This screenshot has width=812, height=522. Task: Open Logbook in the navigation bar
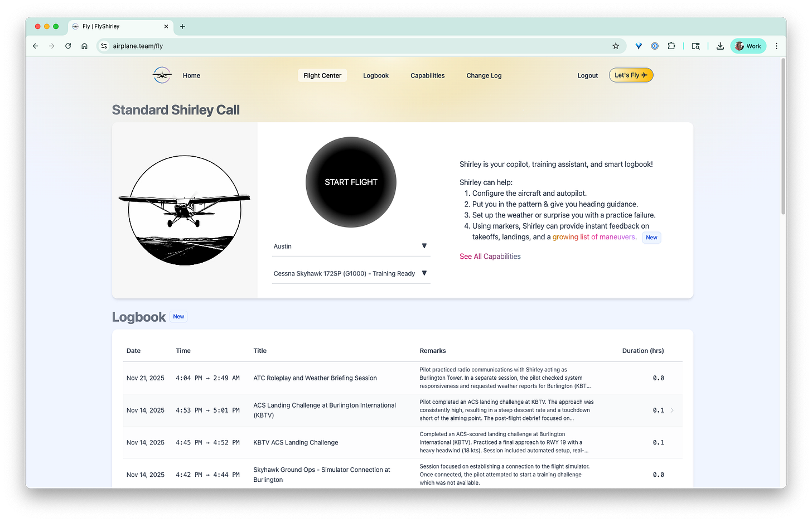coord(376,76)
